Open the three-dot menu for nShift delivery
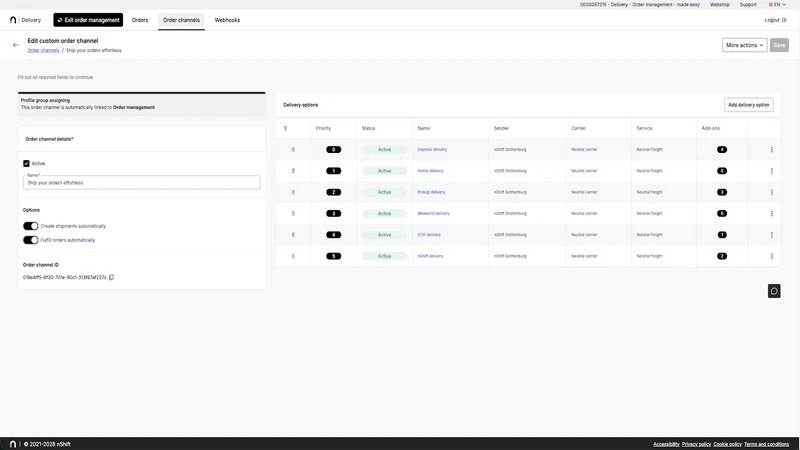 click(771, 256)
